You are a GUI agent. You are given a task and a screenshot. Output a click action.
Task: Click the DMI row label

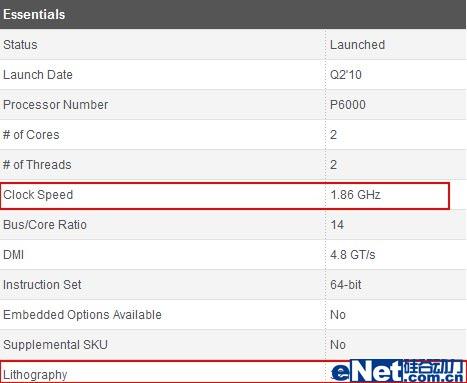tap(13, 255)
